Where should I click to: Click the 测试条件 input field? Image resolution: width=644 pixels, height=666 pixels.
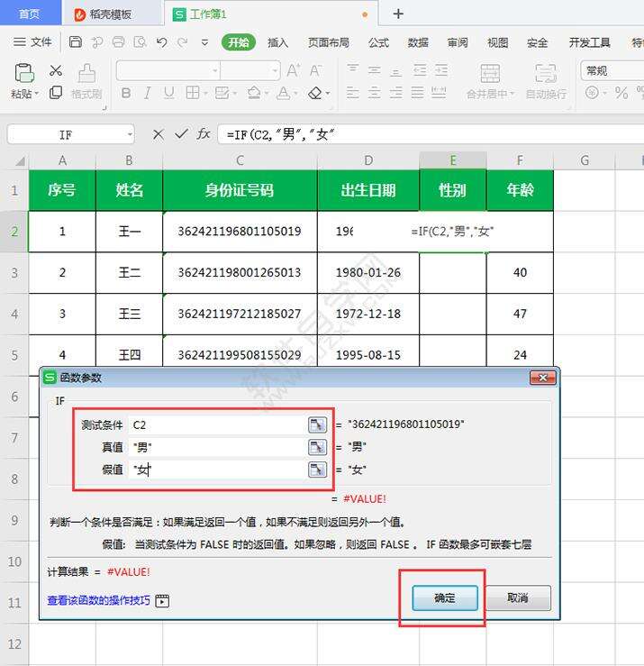pyautogui.click(x=216, y=424)
